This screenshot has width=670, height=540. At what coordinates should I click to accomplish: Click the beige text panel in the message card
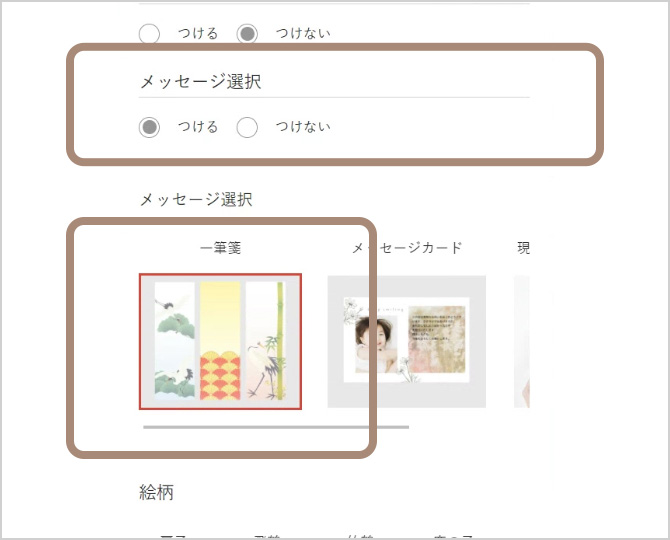pos(437,339)
